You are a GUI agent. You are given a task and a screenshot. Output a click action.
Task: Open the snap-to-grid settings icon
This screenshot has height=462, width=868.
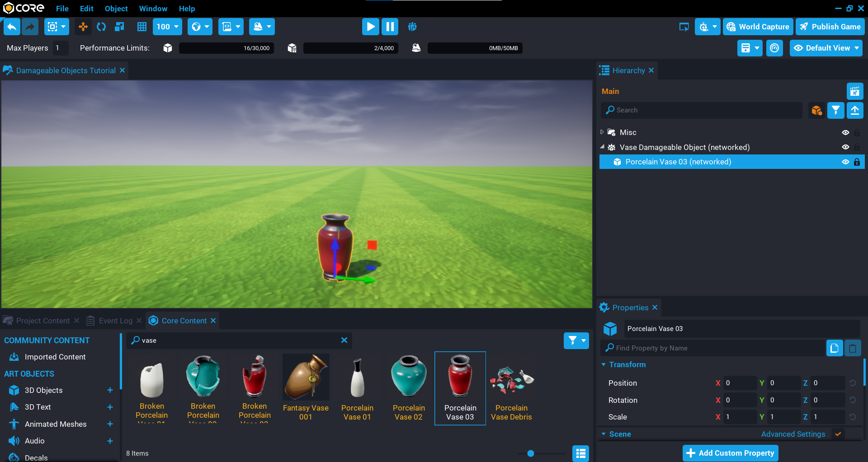[x=142, y=27]
